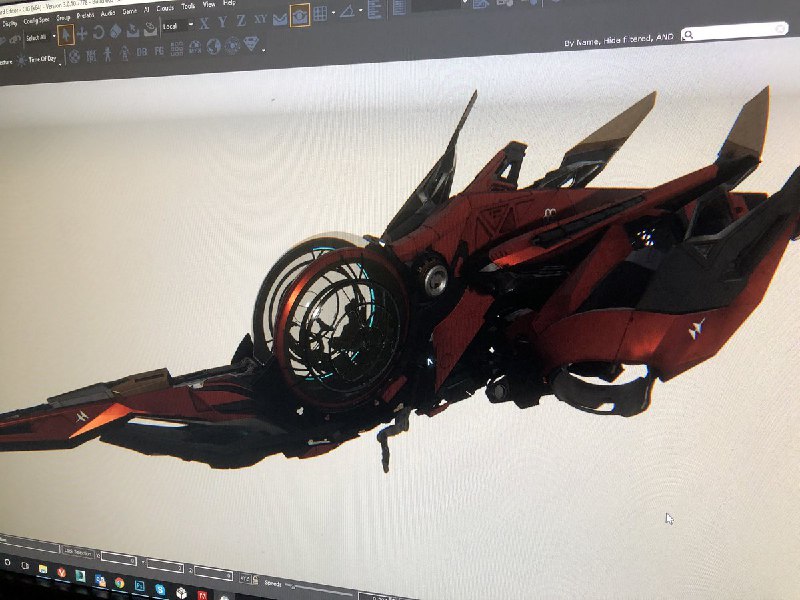800x600 pixels.
Task: Click the load-from-tray icon in edit toolbar
Action: click(150, 29)
